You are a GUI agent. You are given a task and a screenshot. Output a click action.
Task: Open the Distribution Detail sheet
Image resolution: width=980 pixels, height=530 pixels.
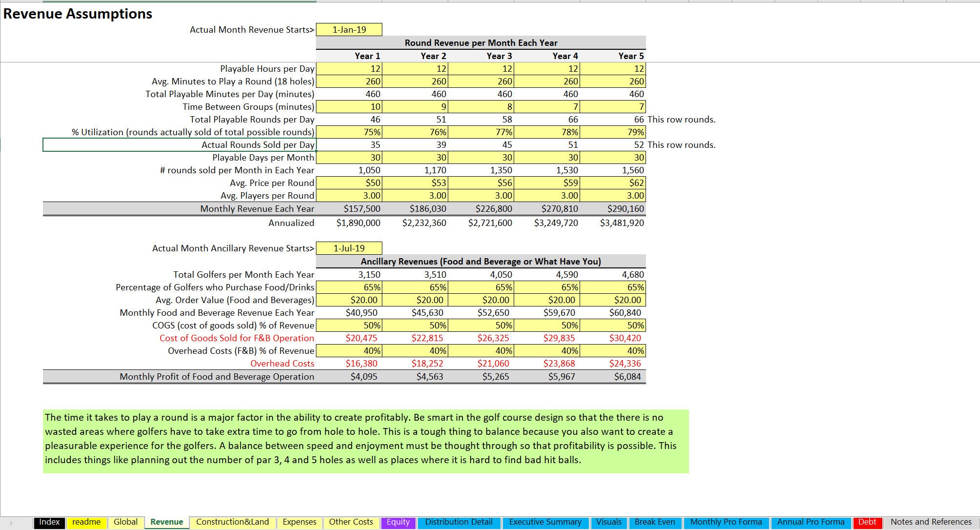[458, 522]
